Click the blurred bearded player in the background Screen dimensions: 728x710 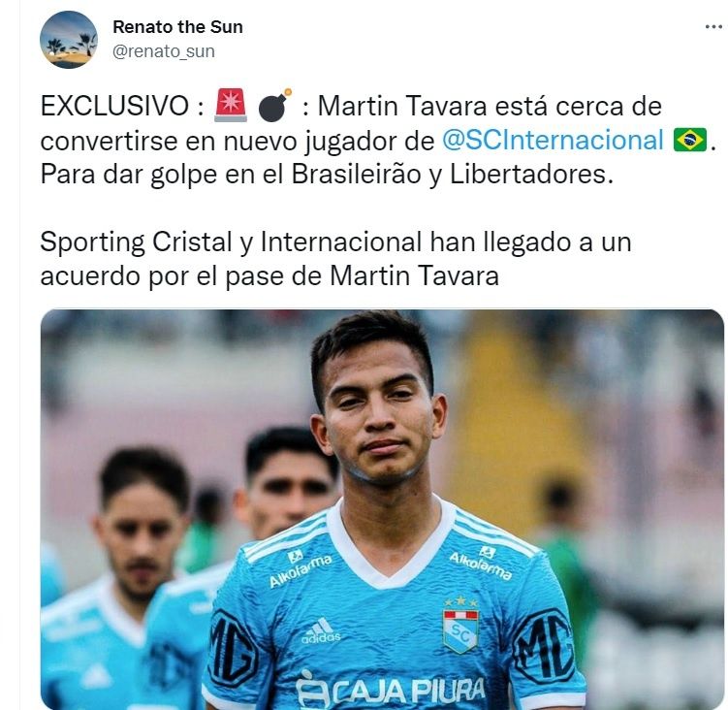tap(140, 525)
